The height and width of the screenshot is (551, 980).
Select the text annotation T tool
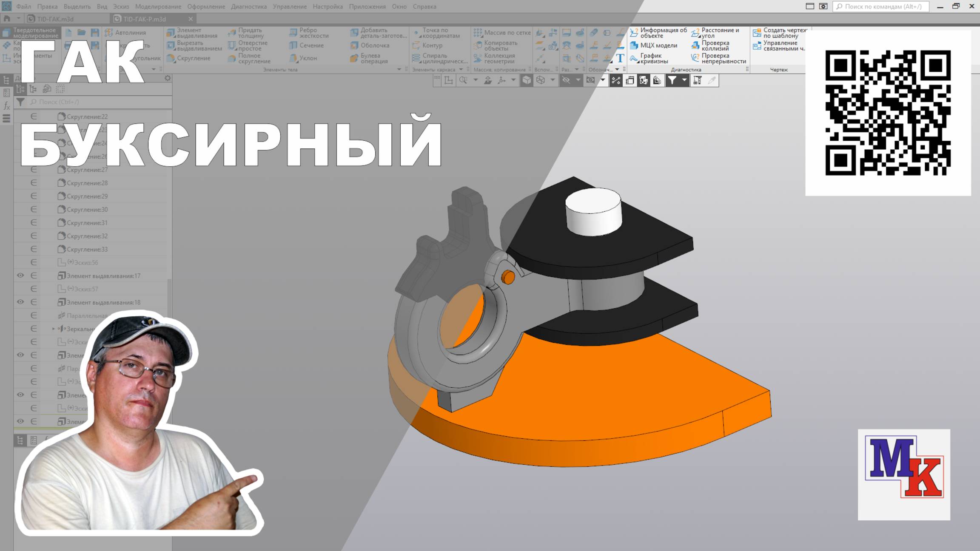(620, 58)
